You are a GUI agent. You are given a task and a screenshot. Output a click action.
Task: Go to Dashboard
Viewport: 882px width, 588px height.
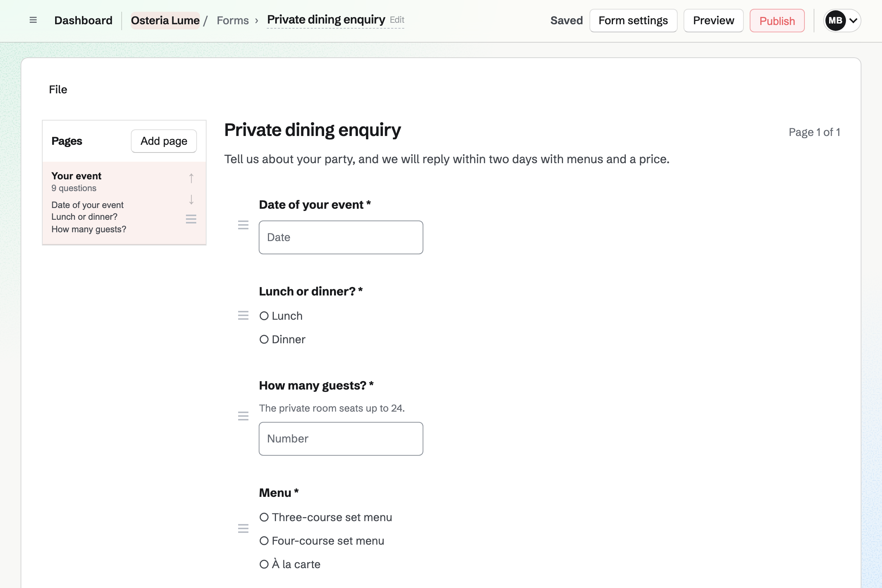click(x=83, y=21)
